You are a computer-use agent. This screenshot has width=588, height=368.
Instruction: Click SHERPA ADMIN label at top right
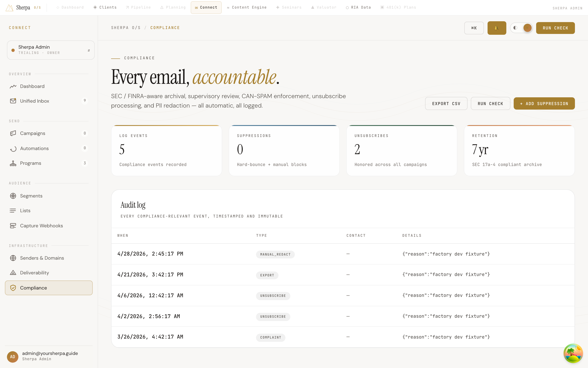[567, 8]
